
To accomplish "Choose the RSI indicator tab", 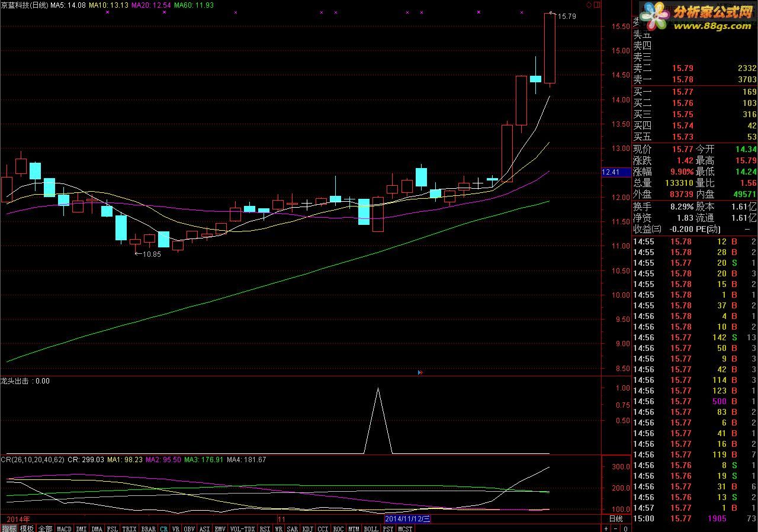I will click(x=265, y=528).
